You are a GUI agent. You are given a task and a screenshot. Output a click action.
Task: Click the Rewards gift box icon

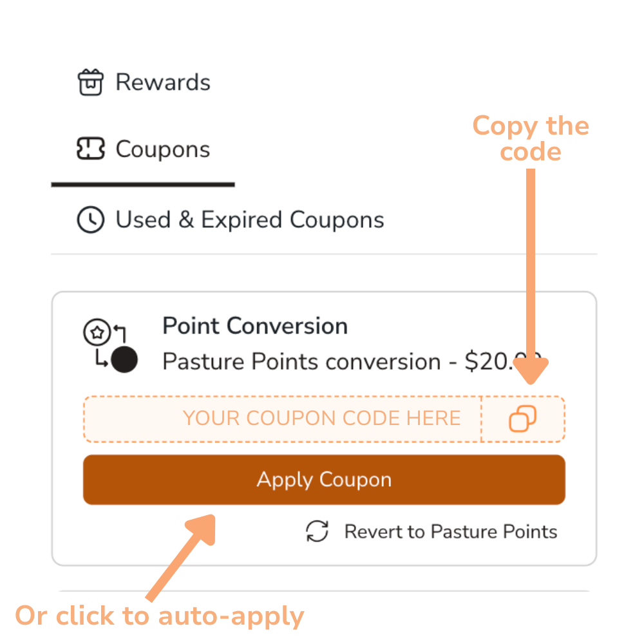[90, 82]
